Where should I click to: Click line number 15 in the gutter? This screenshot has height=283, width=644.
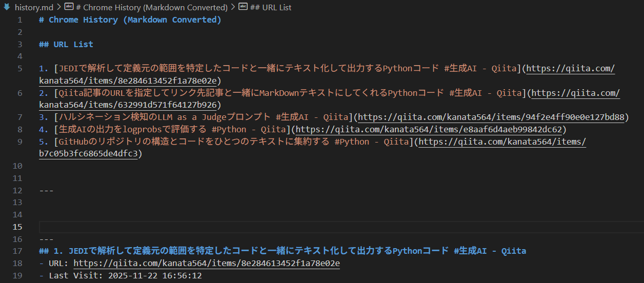tap(17, 227)
